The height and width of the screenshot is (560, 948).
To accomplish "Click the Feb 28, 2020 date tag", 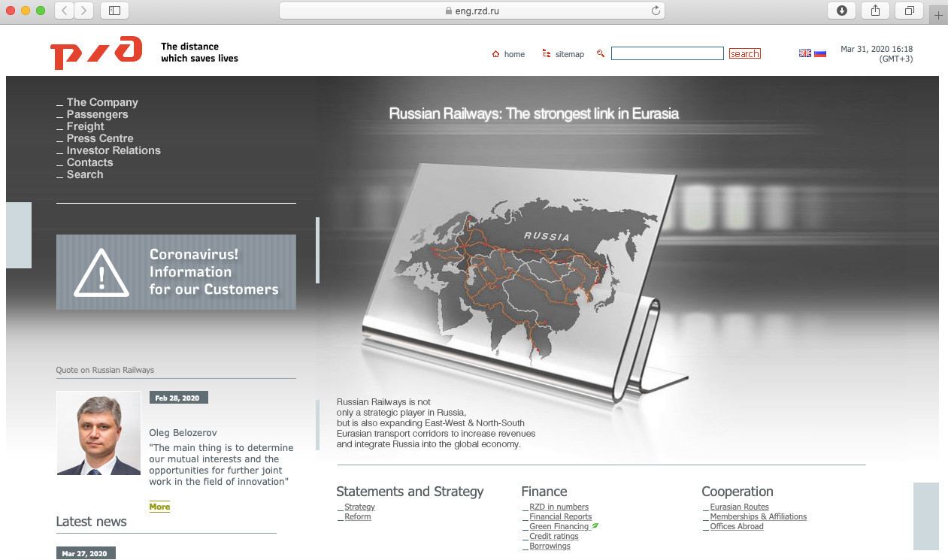I will pyautogui.click(x=178, y=398).
